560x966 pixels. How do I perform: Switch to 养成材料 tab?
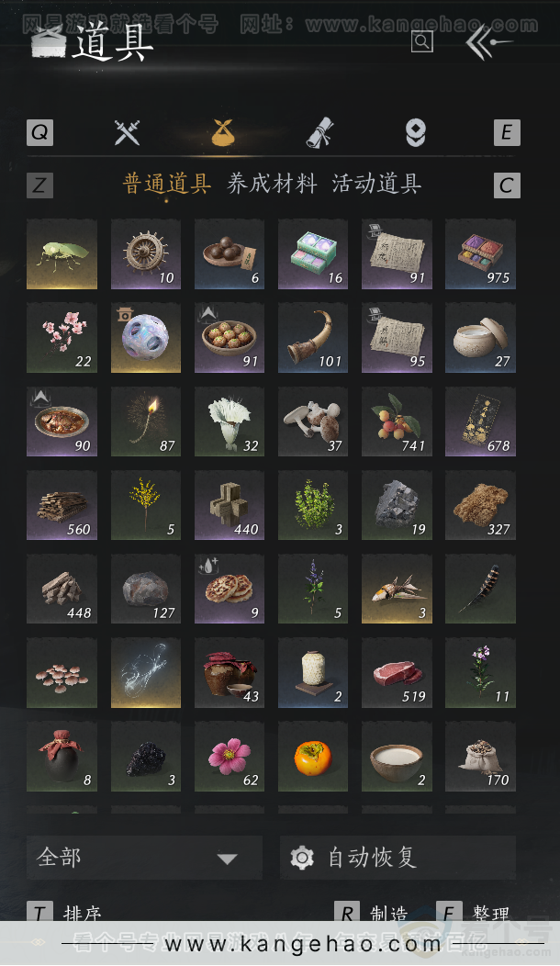[272, 184]
